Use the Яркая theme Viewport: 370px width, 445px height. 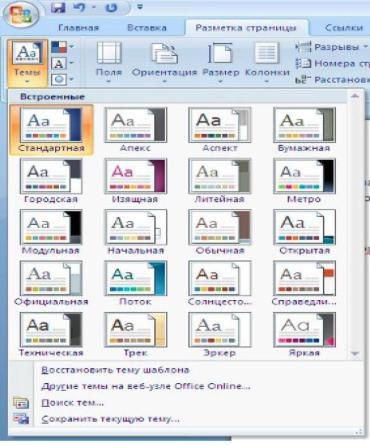coord(304,335)
